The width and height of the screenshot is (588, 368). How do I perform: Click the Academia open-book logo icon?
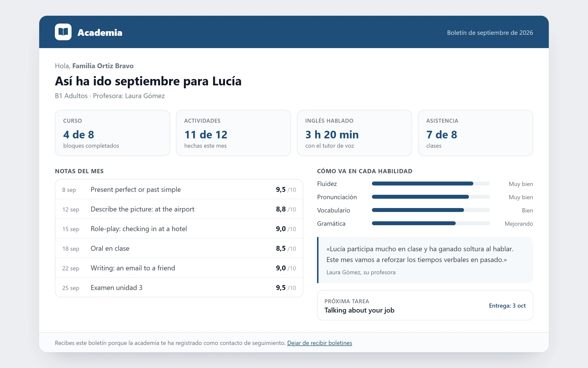[x=63, y=32]
